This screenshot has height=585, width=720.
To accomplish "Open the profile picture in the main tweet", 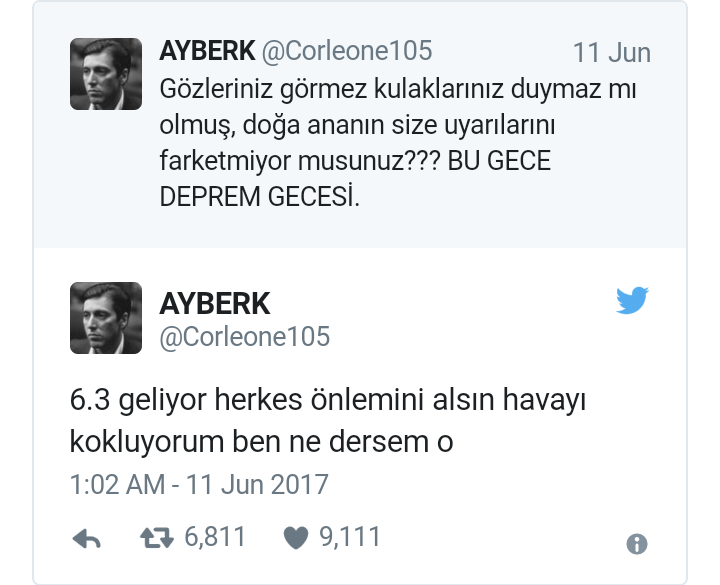I will [x=106, y=318].
